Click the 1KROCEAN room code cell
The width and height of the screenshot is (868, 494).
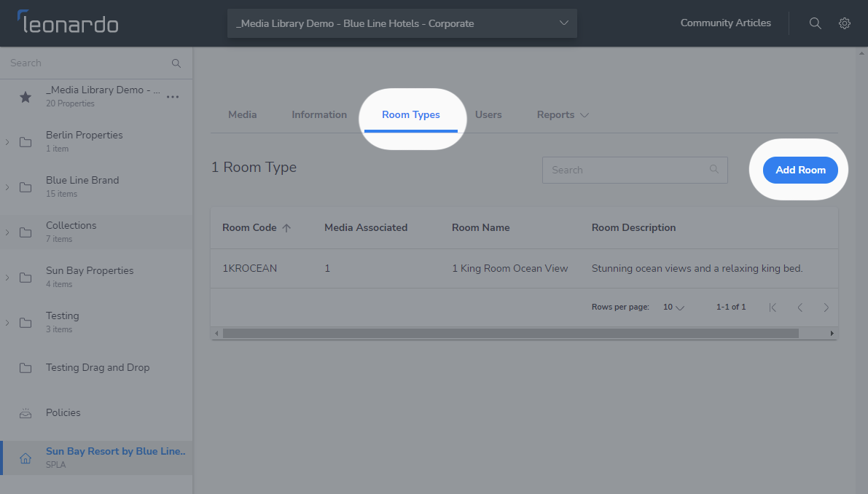250,268
